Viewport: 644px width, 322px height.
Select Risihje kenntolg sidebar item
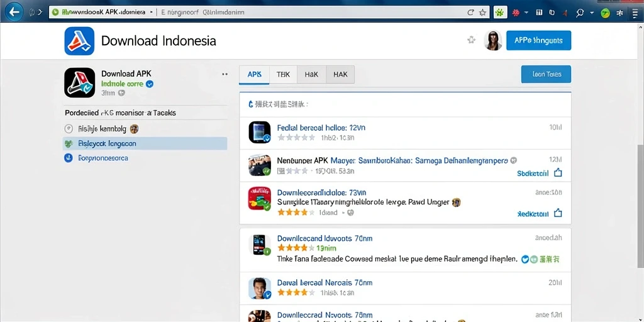[x=146, y=129]
